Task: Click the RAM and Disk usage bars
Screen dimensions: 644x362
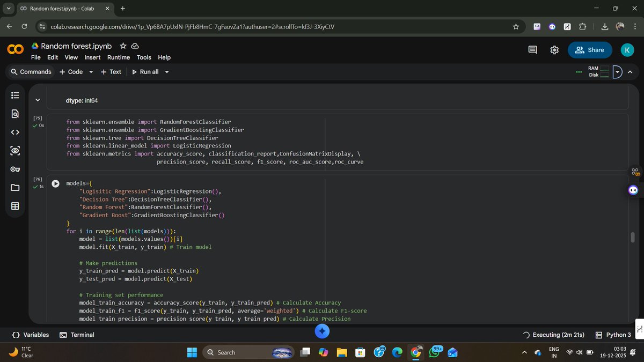Action: pos(598,72)
